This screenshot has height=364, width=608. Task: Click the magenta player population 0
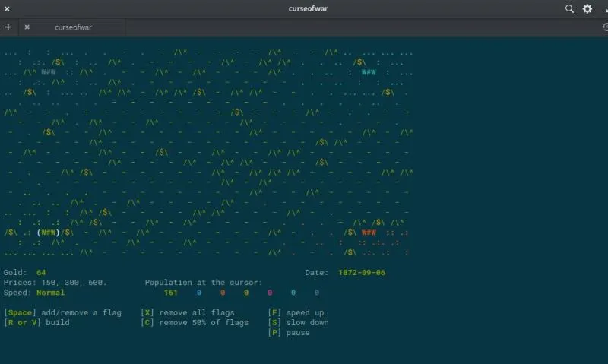pyautogui.click(x=270, y=293)
